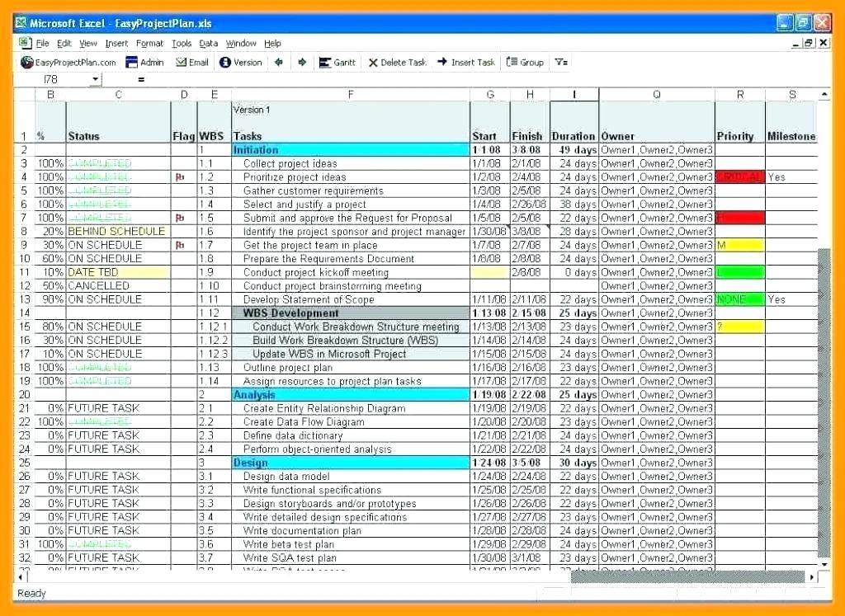This screenshot has height=616, width=845.
Task: Click WBS cell 1.12.2
Action: click(x=214, y=341)
